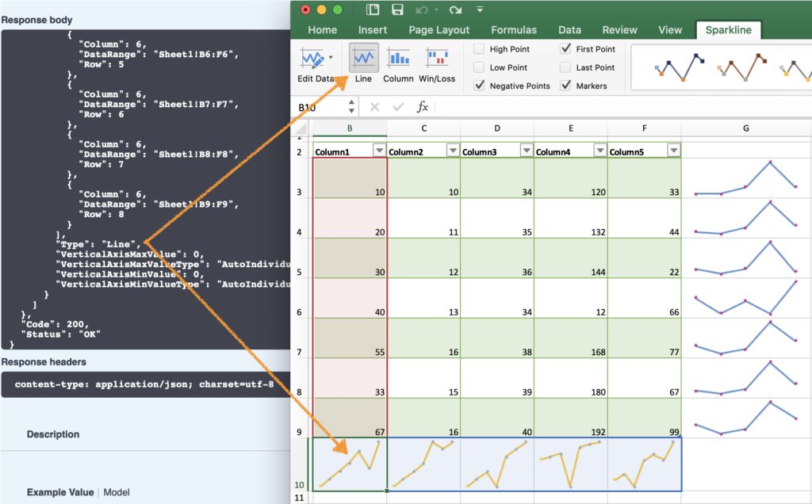Uncheck the Negative Points checkbox
This screenshot has height=504, width=812.
click(x=479, y=86)
